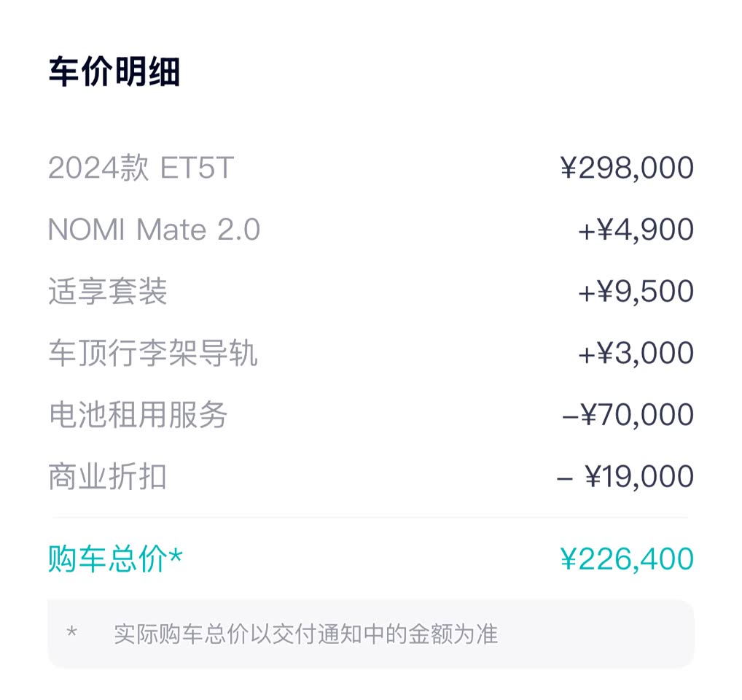742x700 pixels.
Task: Tap the 商业折扣 discount label
Action: (x=108, y=477)
